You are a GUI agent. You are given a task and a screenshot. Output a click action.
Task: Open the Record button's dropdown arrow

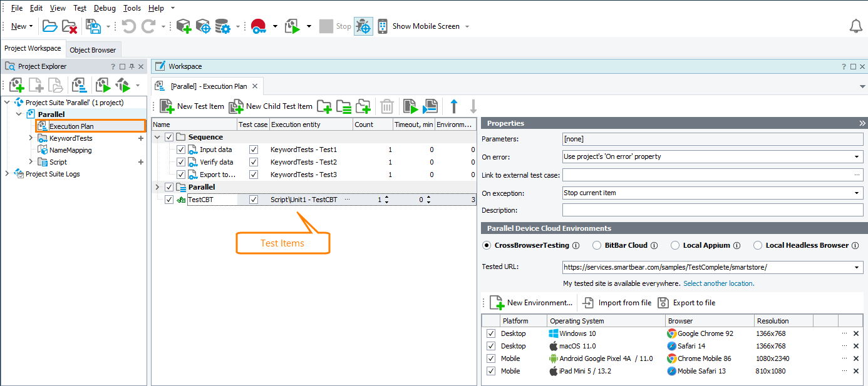point(274,26)
